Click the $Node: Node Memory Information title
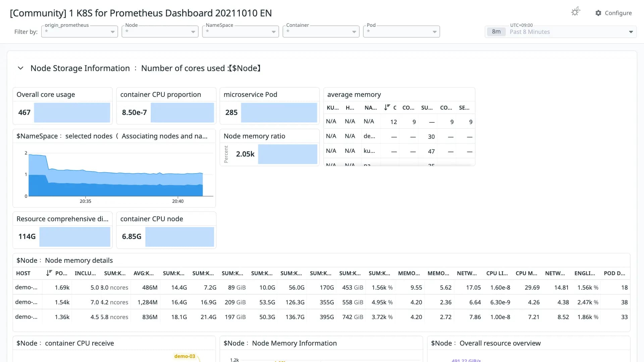This screenshot has width=644, height=362. tap(280, 343)
